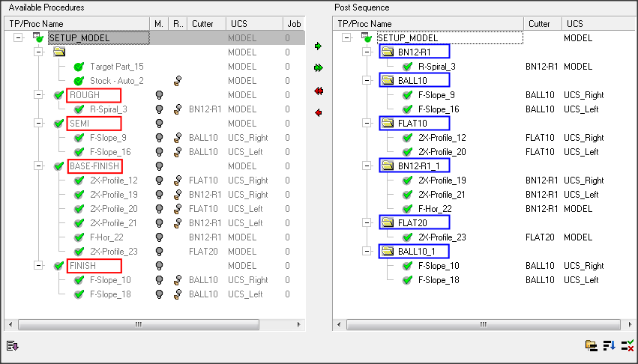This screenshot has height=364, width=638.
Task: Toggle the light bulb for BASE-FINISH toolpath
Action: pyautogui.click(x=160, y=166)
